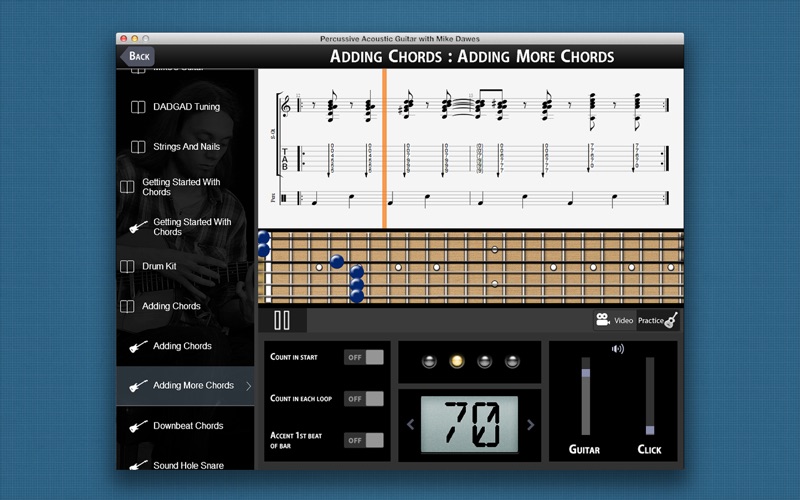800x500 pixels.
Task: Click guitar icon for Getting Started With Chords
Action: tap(138, 227)
